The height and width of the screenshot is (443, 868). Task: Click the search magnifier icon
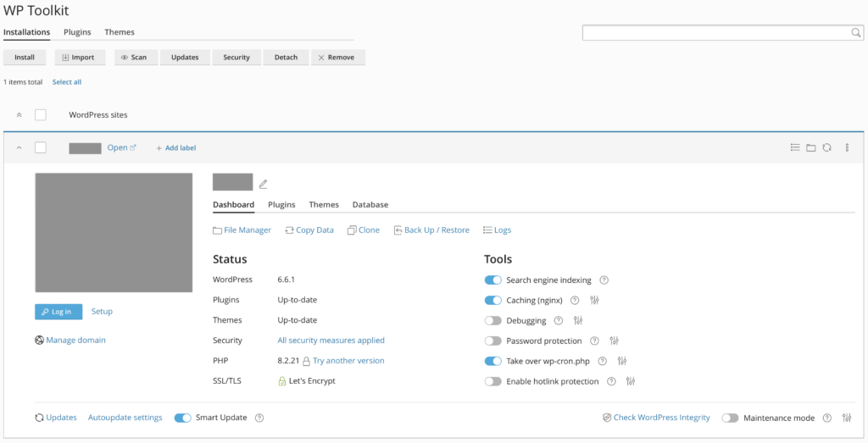click(855, 33)
